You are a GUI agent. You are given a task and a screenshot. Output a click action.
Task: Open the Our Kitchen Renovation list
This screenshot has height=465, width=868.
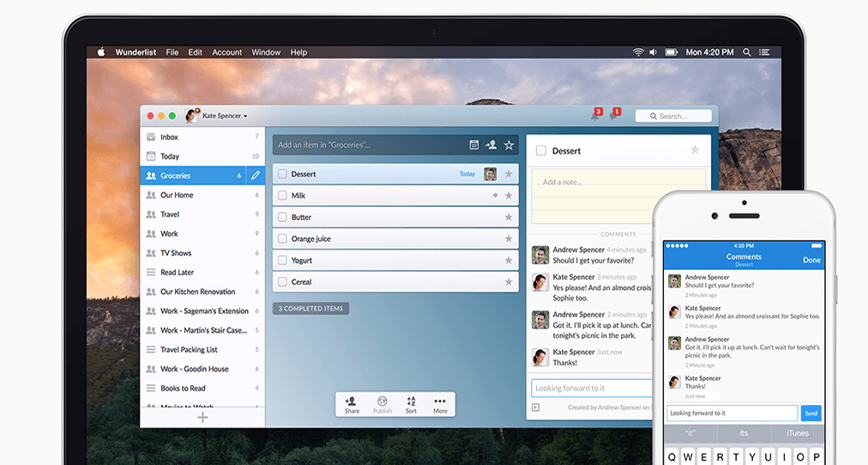202,292
